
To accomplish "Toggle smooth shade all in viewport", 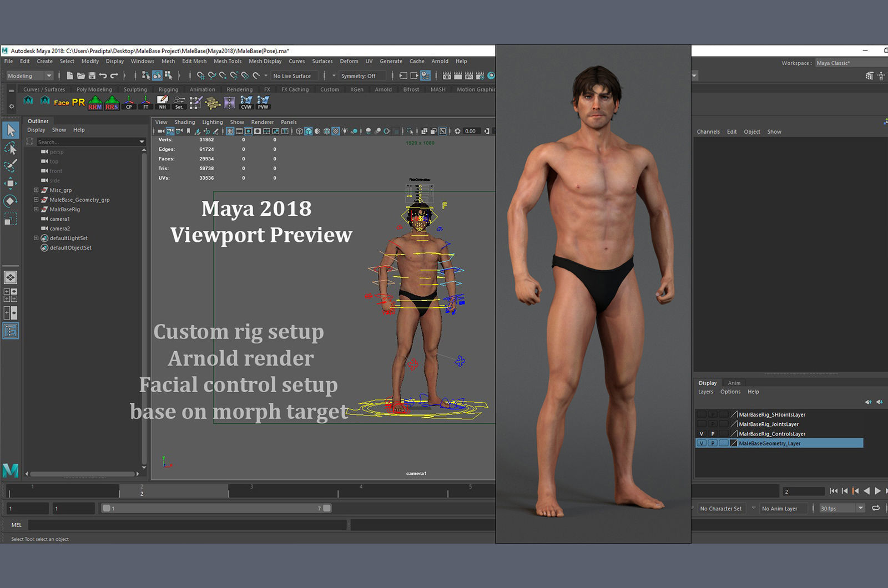I will pyautogui.click(x=309, y=131).
